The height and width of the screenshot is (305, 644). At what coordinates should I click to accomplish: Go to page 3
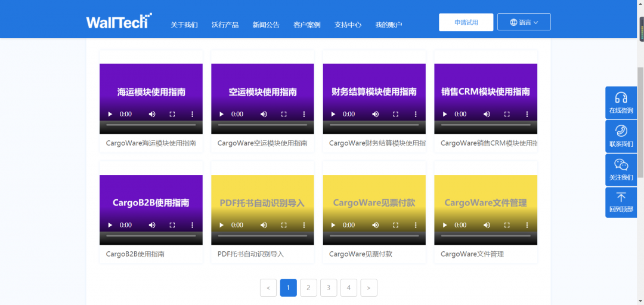(329, 288)
